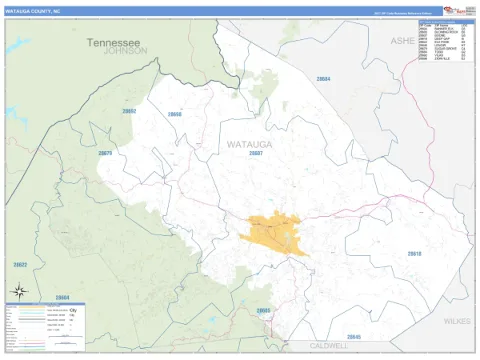
Task: Click ZIP code label "28698"
Action: [x=174, y=114]
